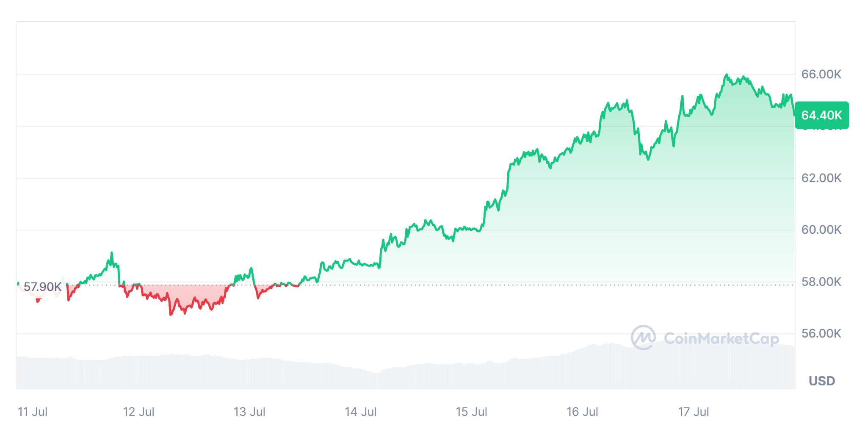Click the USD currency label
This screenshot has width=868, height=429.
[x=821, y=381]
